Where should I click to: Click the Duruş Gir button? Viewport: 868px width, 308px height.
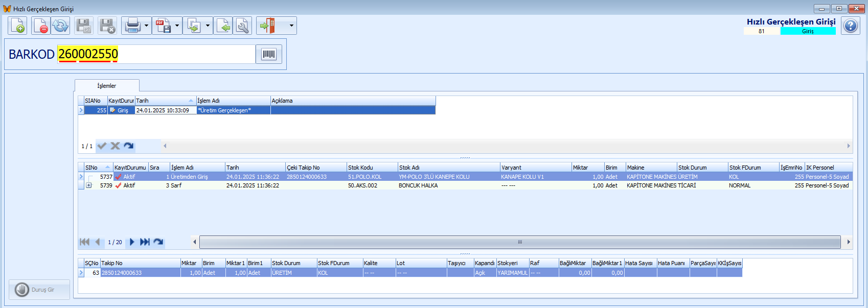click(39, 290)
